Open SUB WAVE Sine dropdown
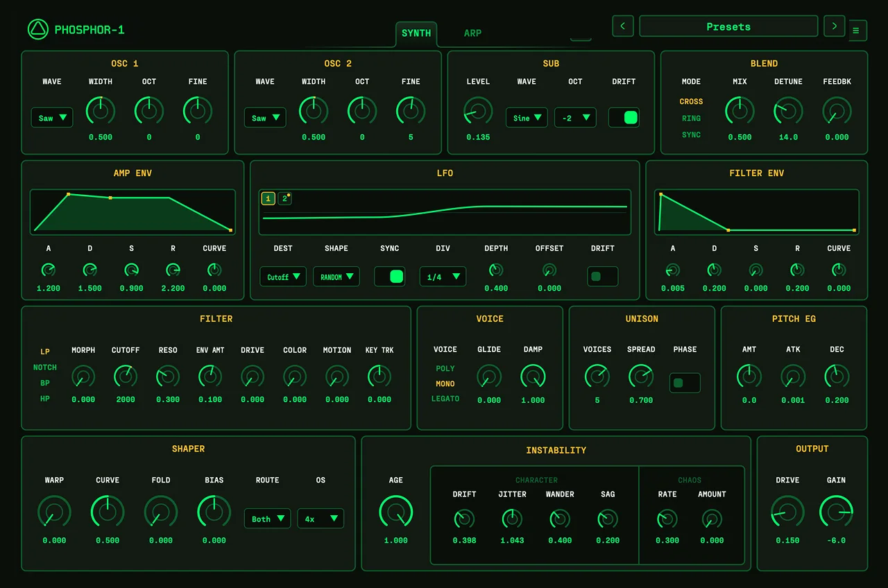The image size is (888, 588). [527, 117]
